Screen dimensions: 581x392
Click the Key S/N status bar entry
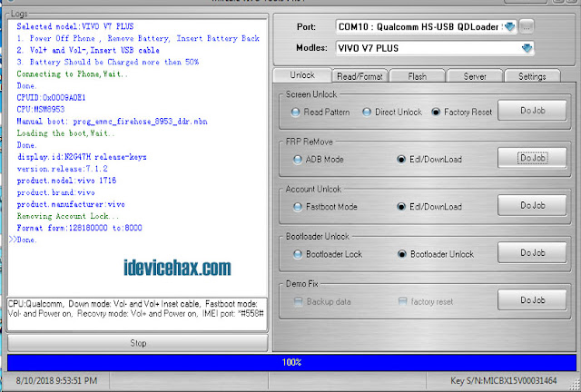504,380
